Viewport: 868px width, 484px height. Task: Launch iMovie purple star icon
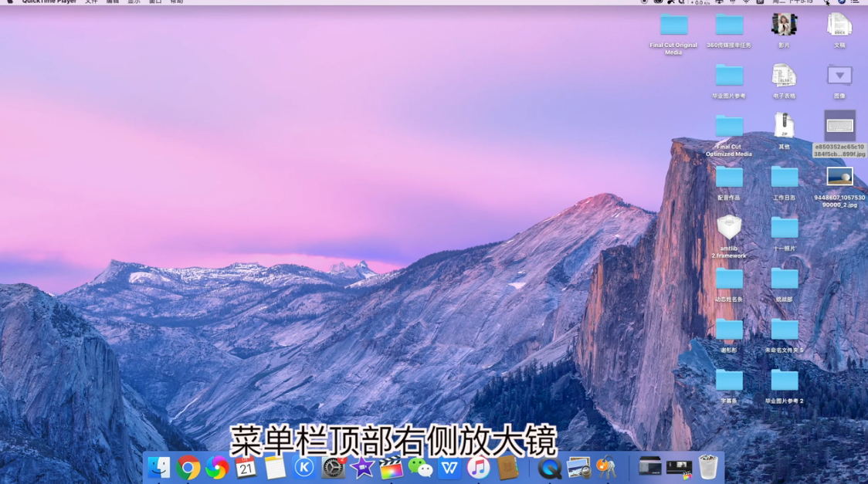pyautogui.click(x=362, y=468)
